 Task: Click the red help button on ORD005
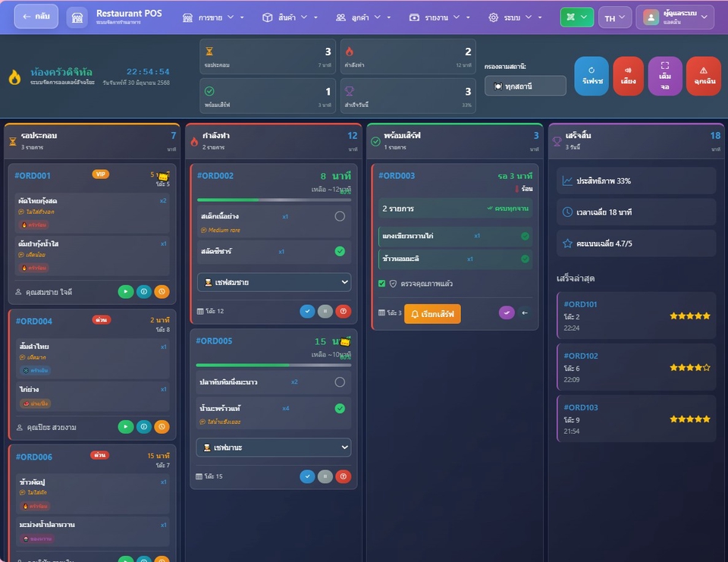pos(344,476)
